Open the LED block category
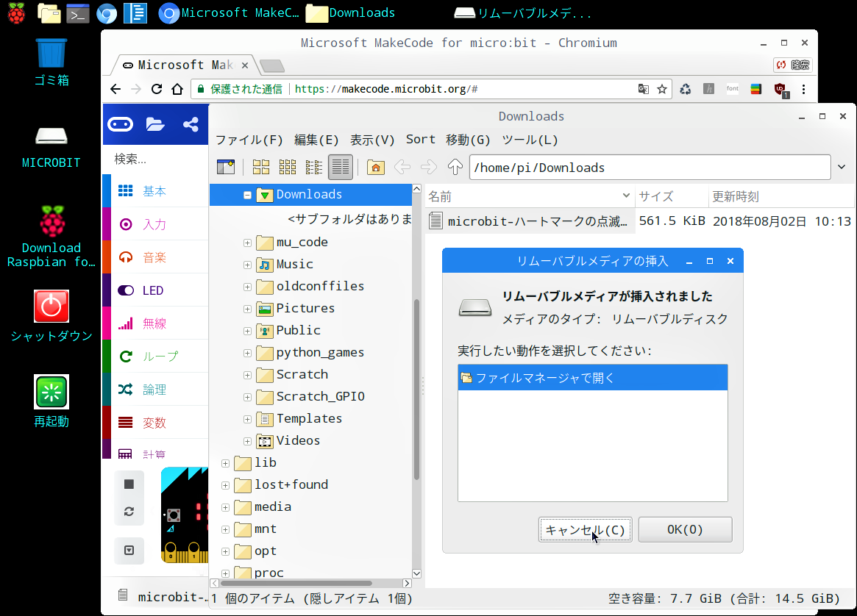Image resolution: width=857 pixels, height=616 pixels. 156,290
